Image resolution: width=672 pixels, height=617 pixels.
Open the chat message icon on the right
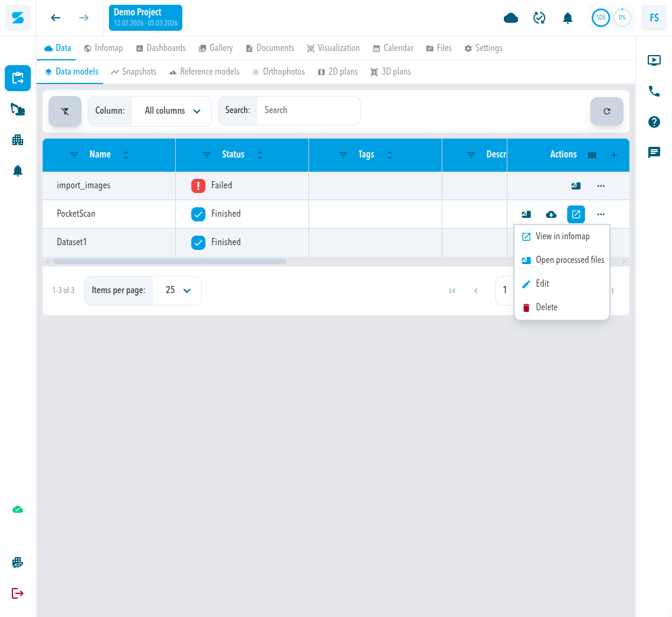654,153
